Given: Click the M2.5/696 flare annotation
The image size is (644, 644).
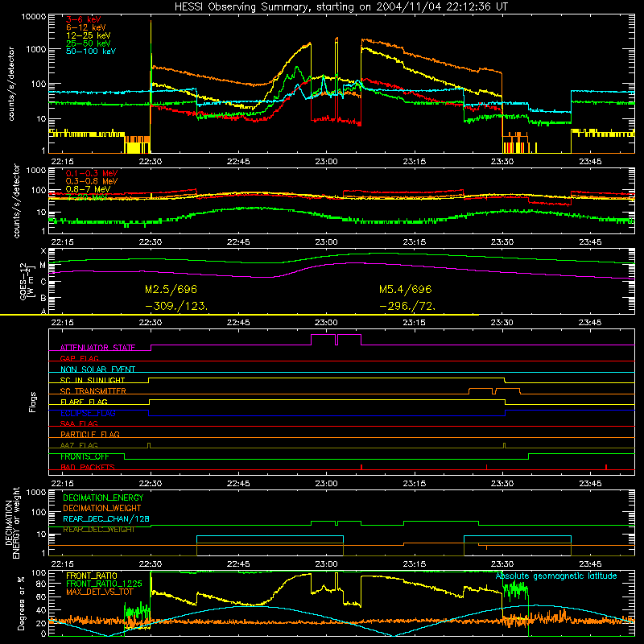Looking at the screenshot, I should click(171, 290).
